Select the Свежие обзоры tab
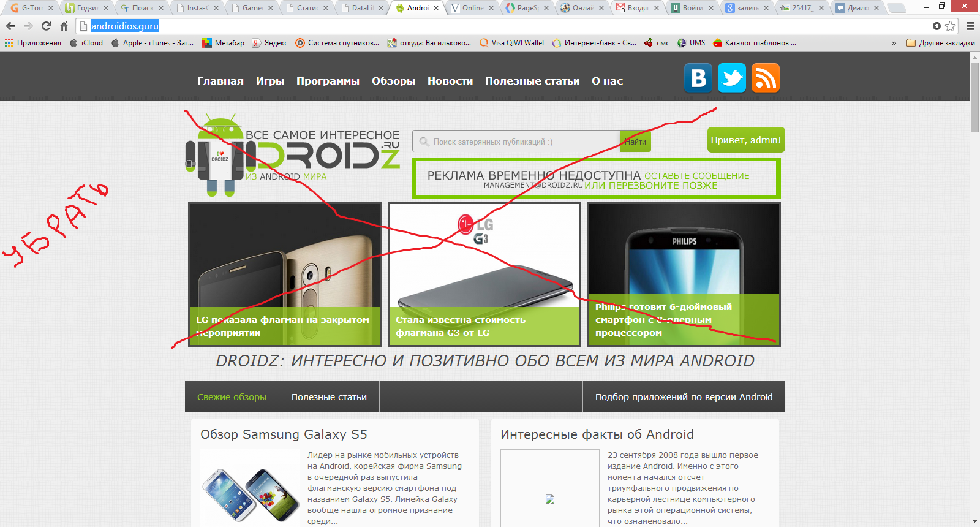Screen dimensions: 980x527 click(x=232, y=397)
